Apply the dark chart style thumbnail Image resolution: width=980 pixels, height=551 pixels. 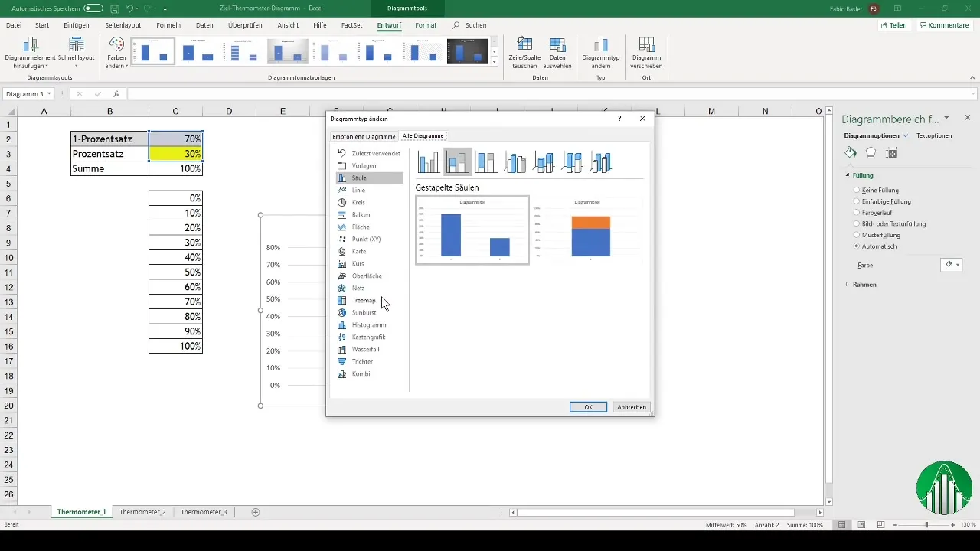click(467, 51)
